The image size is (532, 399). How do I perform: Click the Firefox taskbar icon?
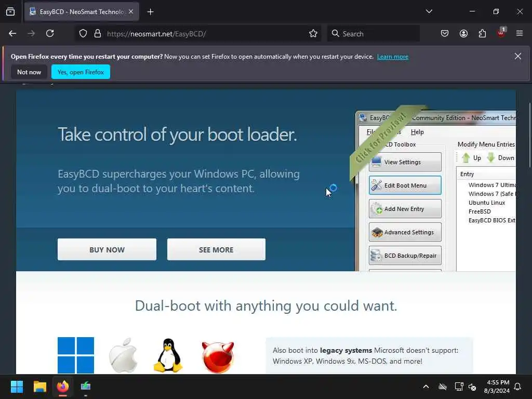click(63, 387)
